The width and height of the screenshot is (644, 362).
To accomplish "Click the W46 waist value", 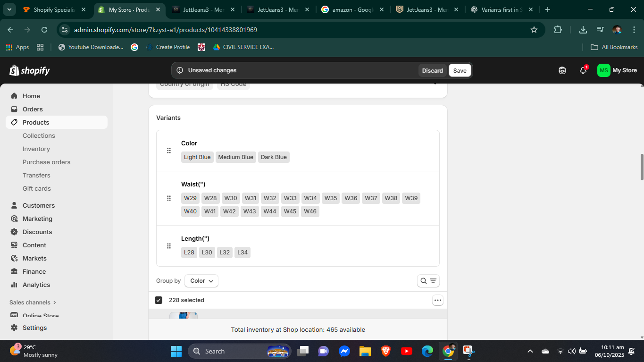I will pyautogui.click(x=310, y=211).
